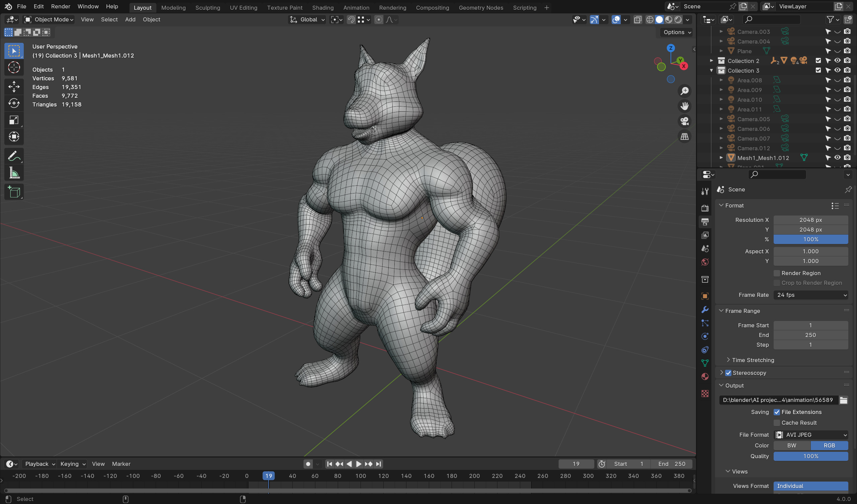Select the Cursor tool in toolbar
This screenshot has width=857, height=504.
pyautogui.click(x=14, y=68)
